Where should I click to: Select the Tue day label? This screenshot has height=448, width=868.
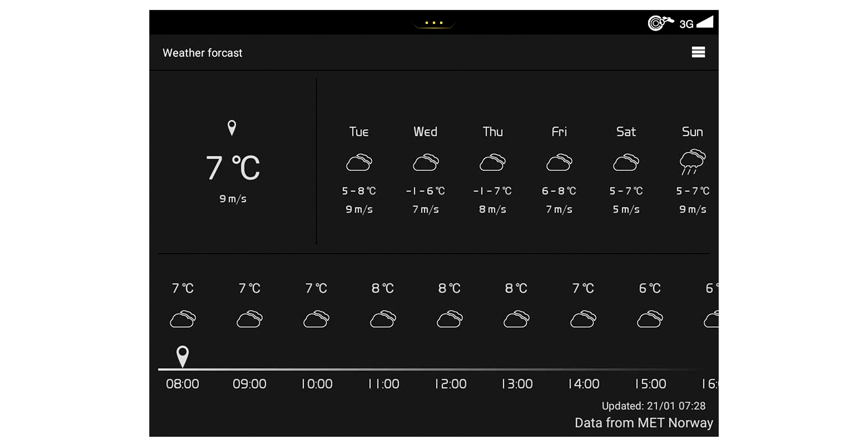coord(359,132)
